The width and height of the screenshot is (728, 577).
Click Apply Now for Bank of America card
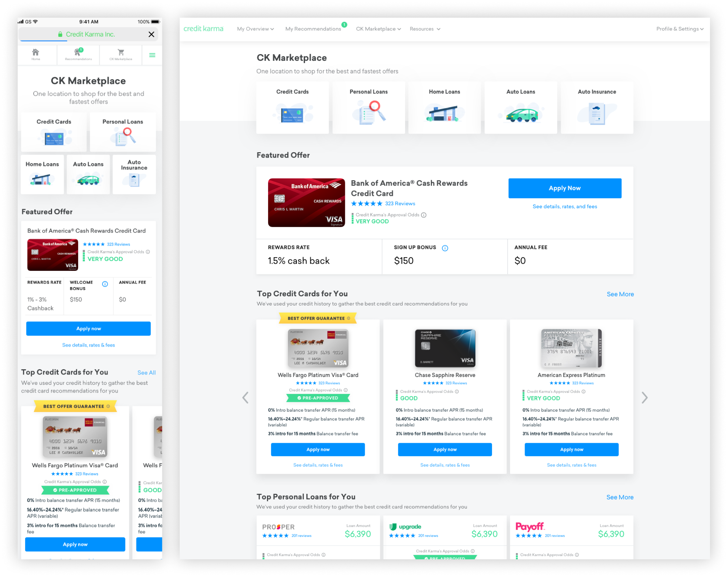[x=565, y=188]
